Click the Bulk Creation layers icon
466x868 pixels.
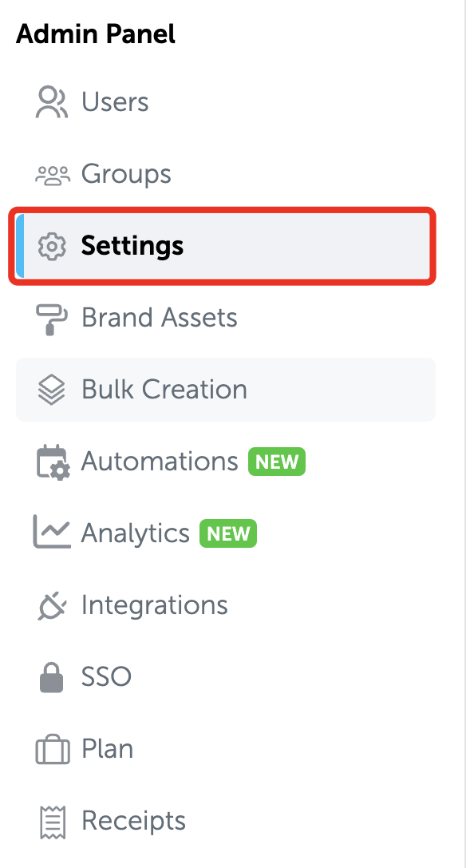pos(52,390)
